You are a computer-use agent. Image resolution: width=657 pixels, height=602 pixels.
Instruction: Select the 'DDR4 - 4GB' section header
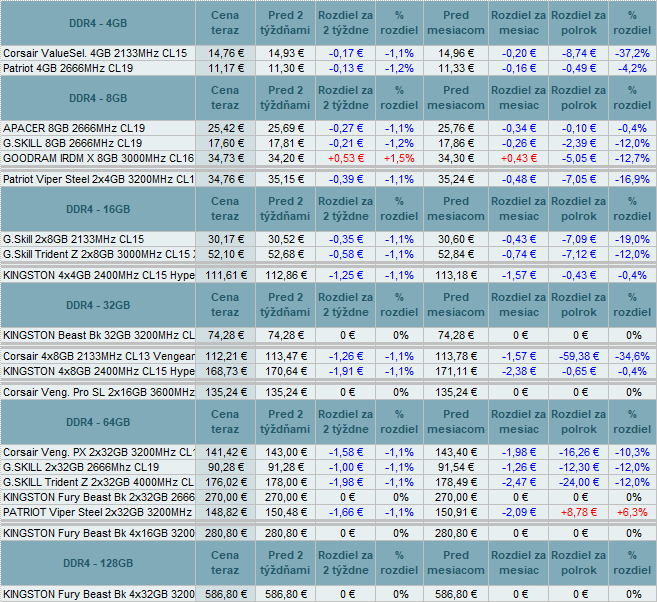coord(98,23)
